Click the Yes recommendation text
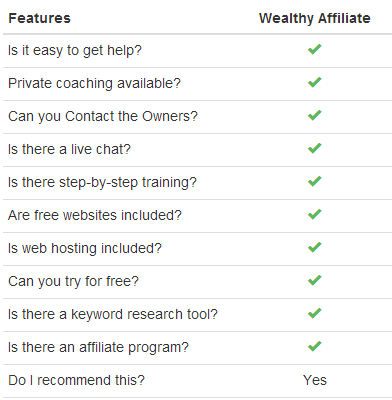 click(x=315, y=380)
